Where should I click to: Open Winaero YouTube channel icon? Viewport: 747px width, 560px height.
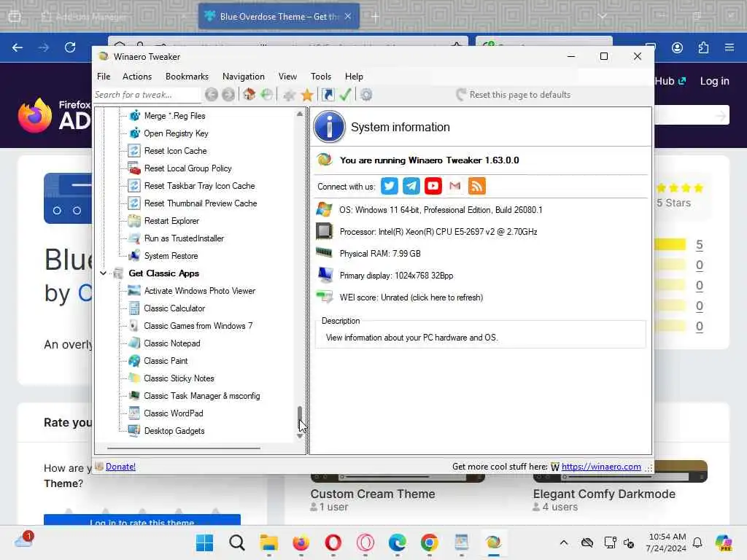[433, 186]
